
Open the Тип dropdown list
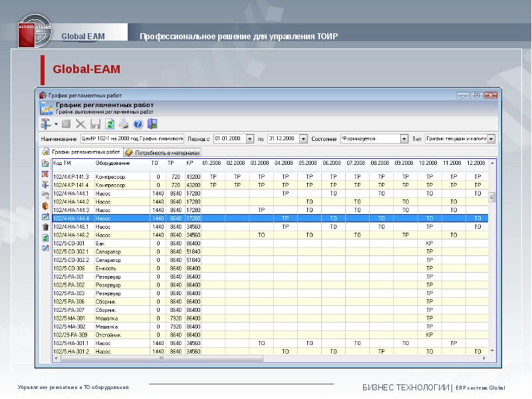[491, 139]
